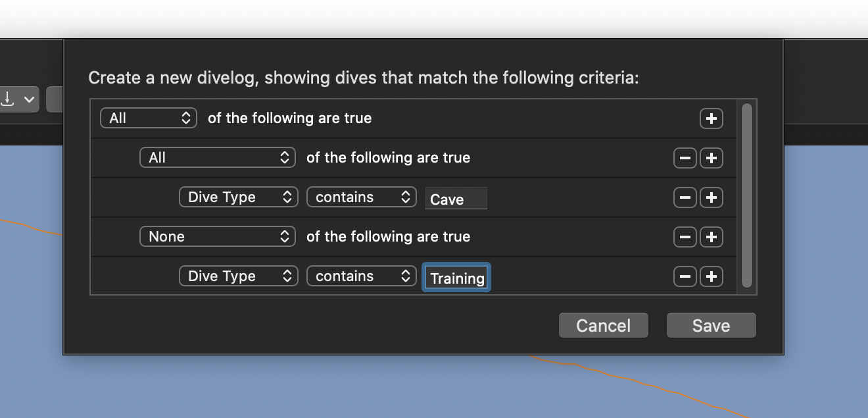
Task: Click the Cancel button
Action: click(604, 325)
